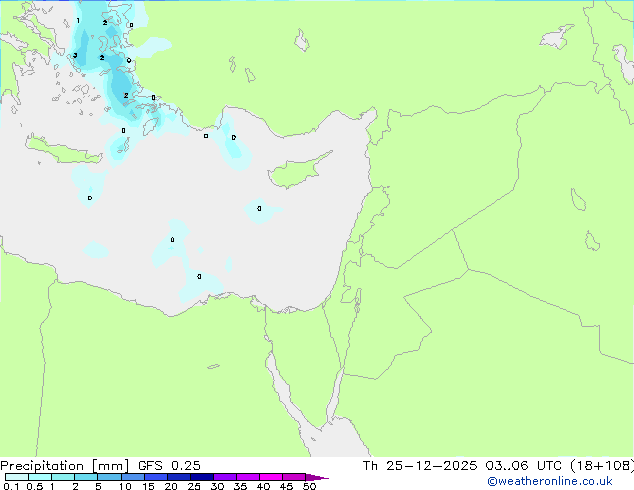Select the legend swatch between 2 and 5

[x=86, y=477]
